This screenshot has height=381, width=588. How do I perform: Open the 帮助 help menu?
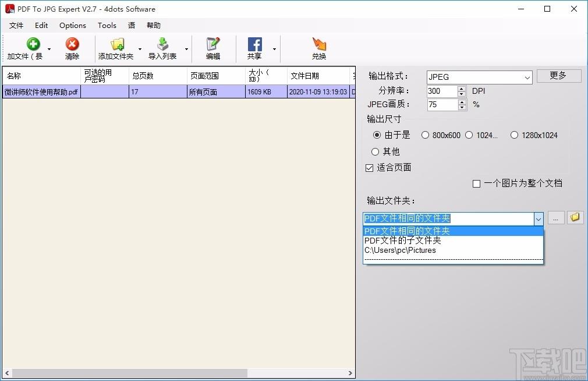[153, 25]
